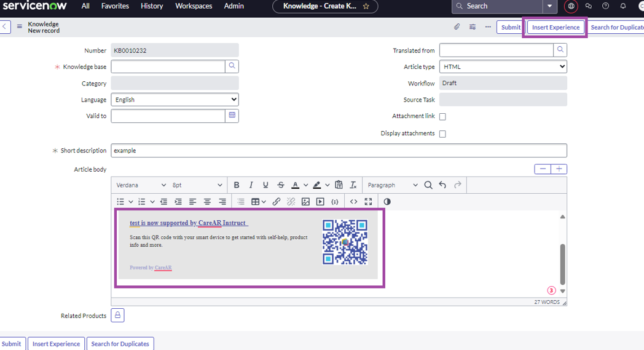Open the globe scope selector
644x350 pixels.
(571, 6)
